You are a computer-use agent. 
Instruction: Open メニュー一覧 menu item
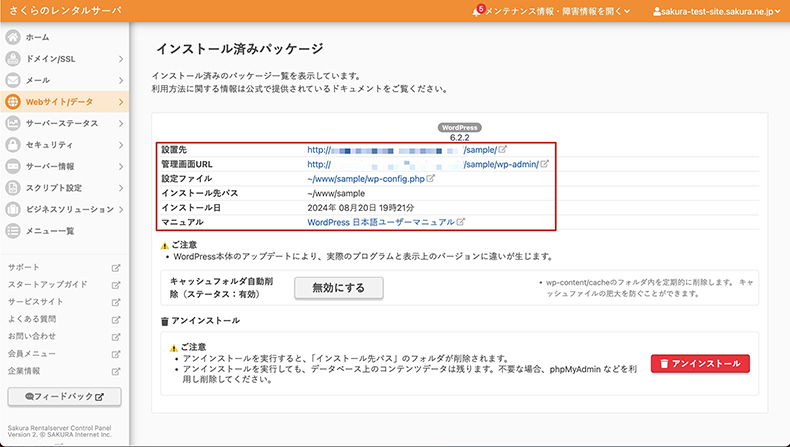[x=50, y=231]
